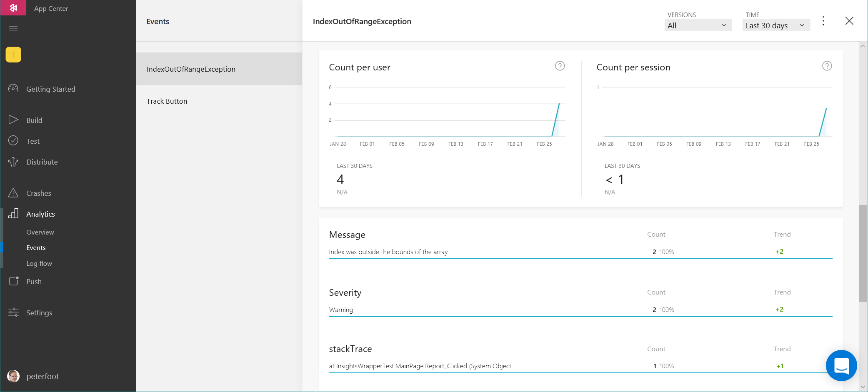Show help for Count per user
The height and width of the screenshot is (392, 868).
pyautogui.click(x=560, y=66)
